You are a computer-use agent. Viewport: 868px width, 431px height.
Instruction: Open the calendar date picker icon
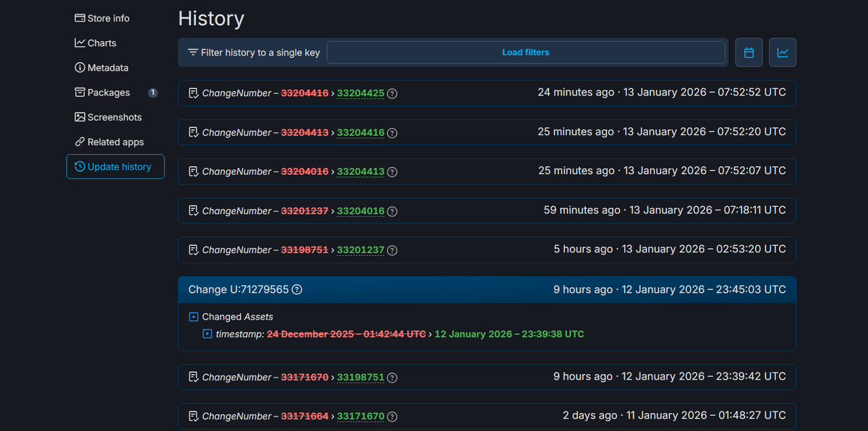749,52
